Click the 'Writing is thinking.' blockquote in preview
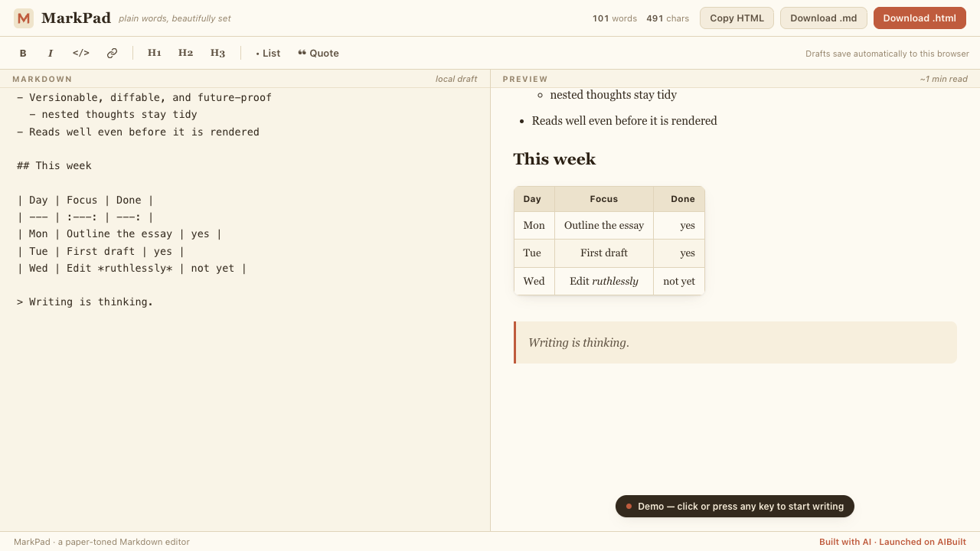980x551 pixels. point(735,342)
